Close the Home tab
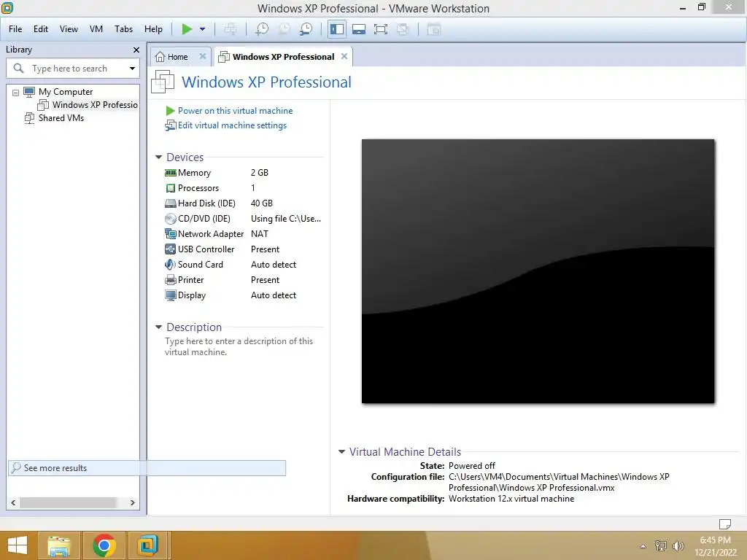Screen dimensions: 747x560 [203, 56]
